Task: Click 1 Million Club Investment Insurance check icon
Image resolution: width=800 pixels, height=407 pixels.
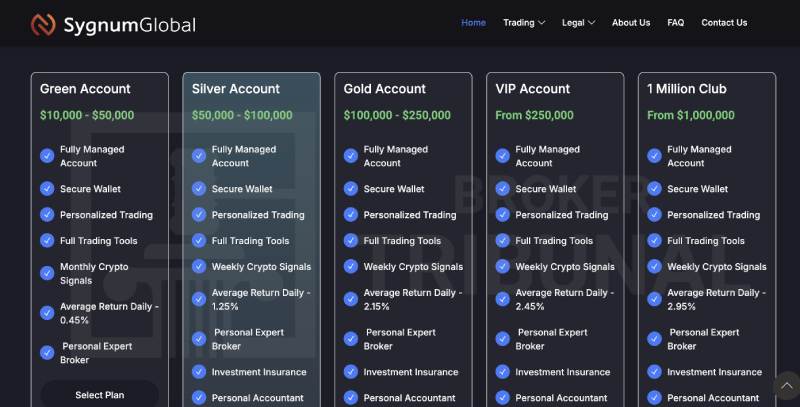Action: (654, 372)
